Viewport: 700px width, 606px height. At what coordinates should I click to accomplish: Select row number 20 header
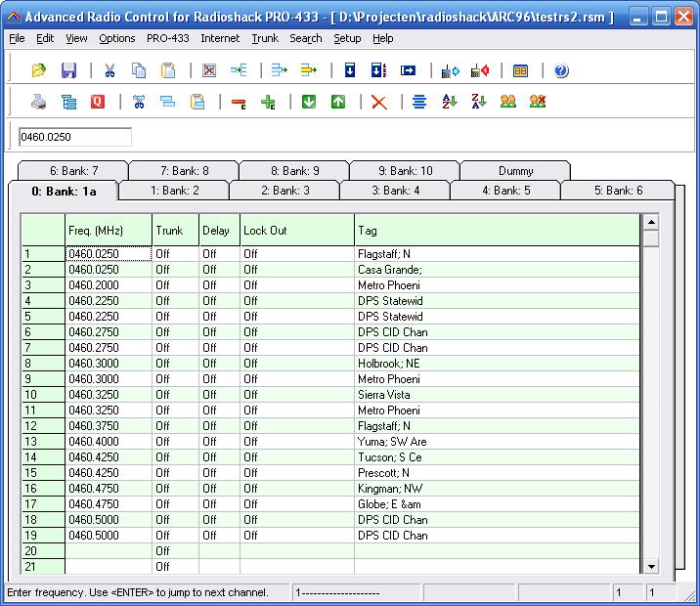click(x=43, y=550)
